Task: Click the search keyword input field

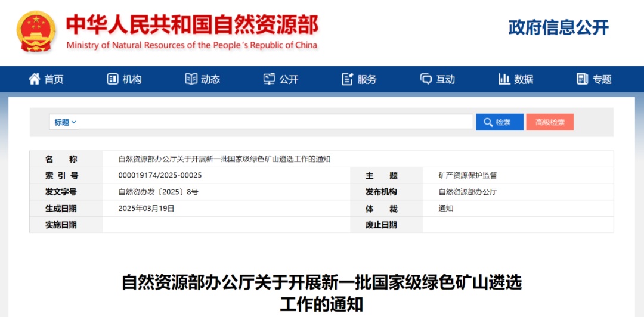Action: [x=274, y=122]
